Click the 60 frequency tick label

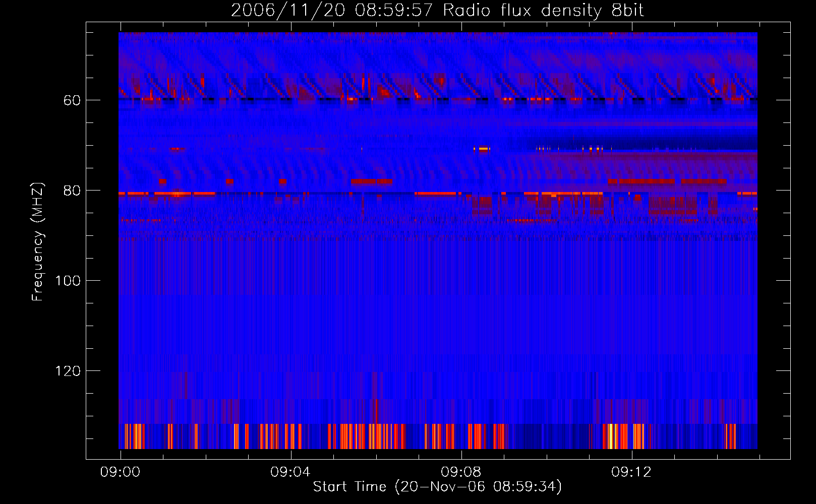click(72, 100)
